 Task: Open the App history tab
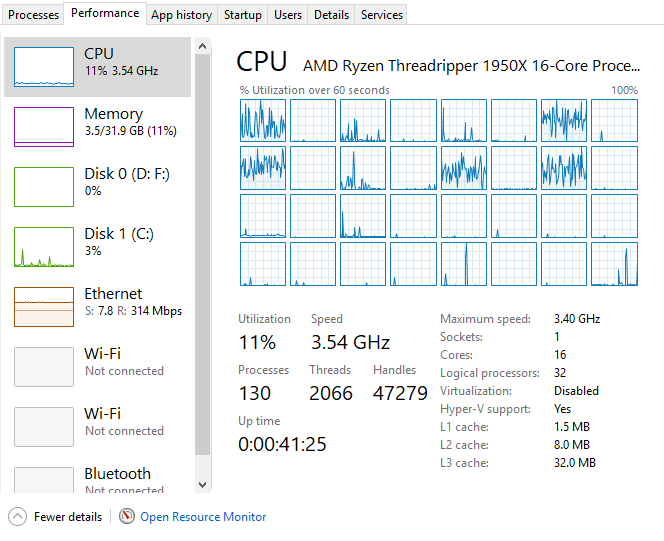click(181, 15)
